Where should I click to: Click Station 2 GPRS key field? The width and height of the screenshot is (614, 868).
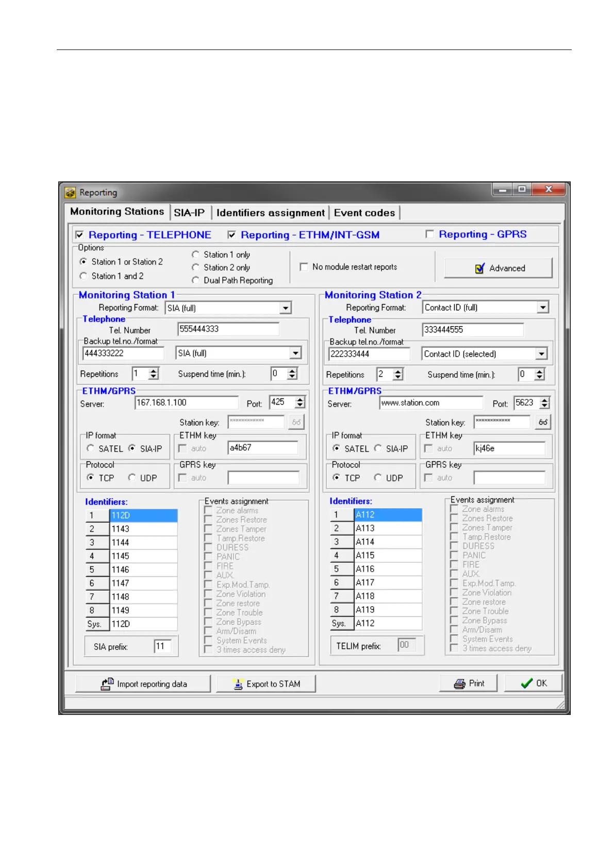point(509,478)
